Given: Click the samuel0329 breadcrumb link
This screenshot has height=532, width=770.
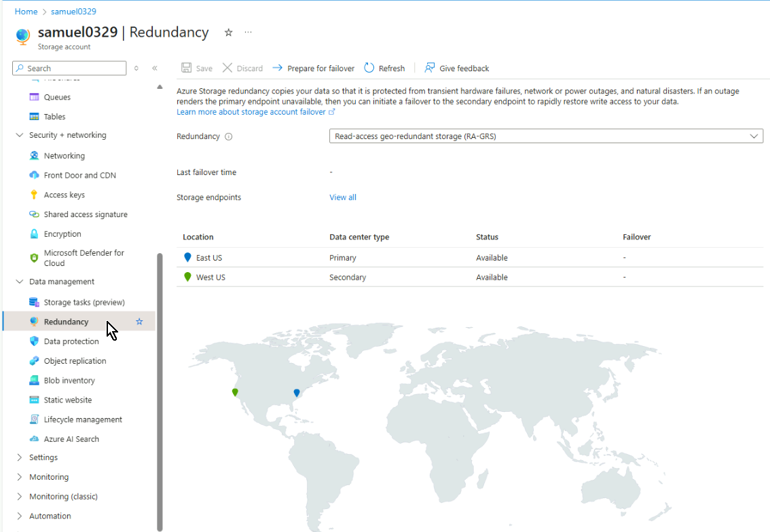Looking at the screenshot, I should pyautogui.click(x=73, y=12).
